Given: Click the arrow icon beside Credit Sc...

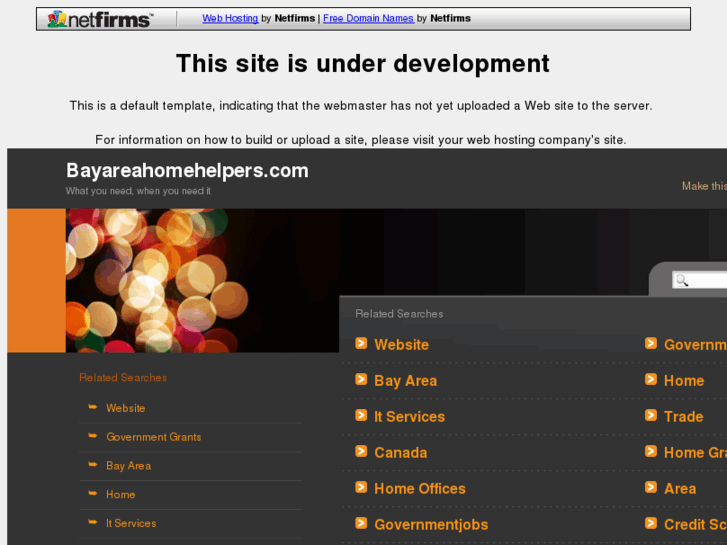Looking at the screenshot, I should tap(651, 523).
